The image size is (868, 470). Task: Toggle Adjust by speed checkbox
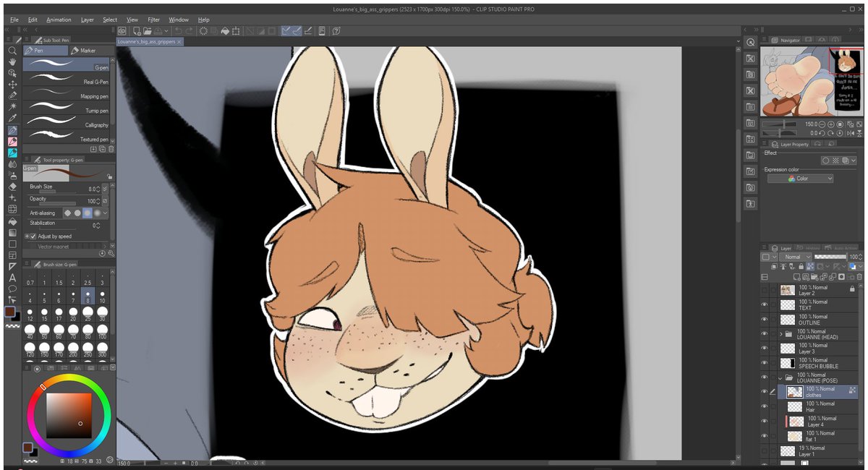pos(33,236)
